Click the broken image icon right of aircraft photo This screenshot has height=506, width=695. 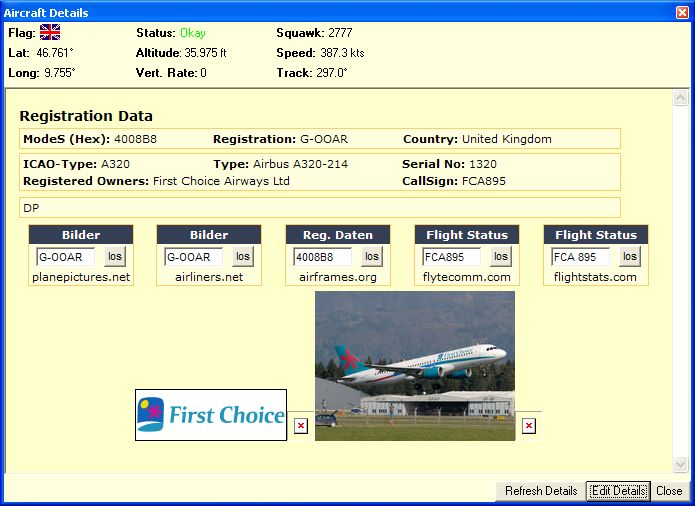(x=528, y=426)
